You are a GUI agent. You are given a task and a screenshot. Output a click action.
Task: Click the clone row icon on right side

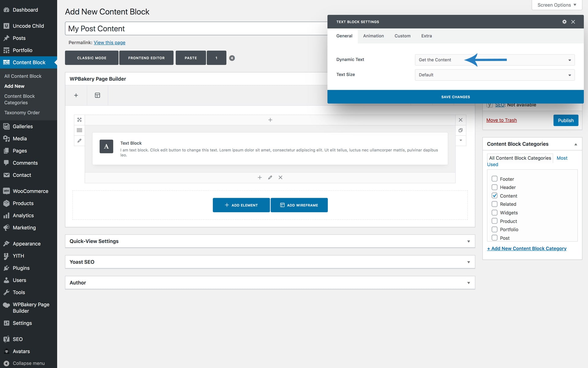click(x=460, y=130)
